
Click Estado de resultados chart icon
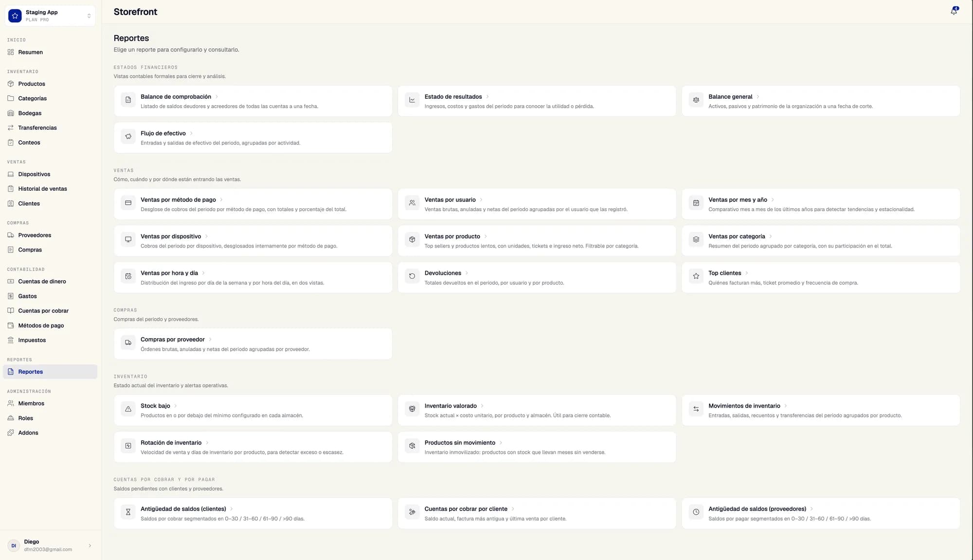tap(412, 100)
